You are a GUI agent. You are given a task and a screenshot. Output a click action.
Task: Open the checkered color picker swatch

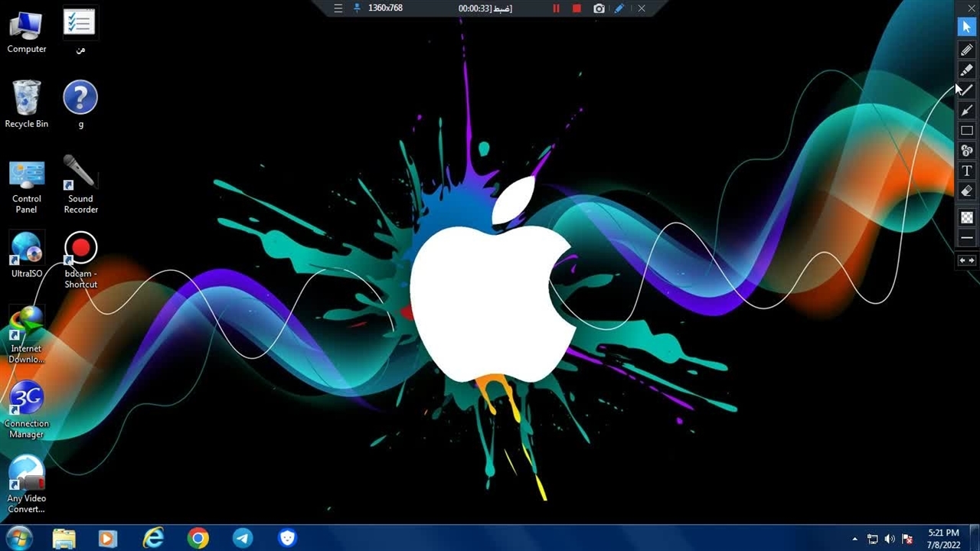(966, 217)
